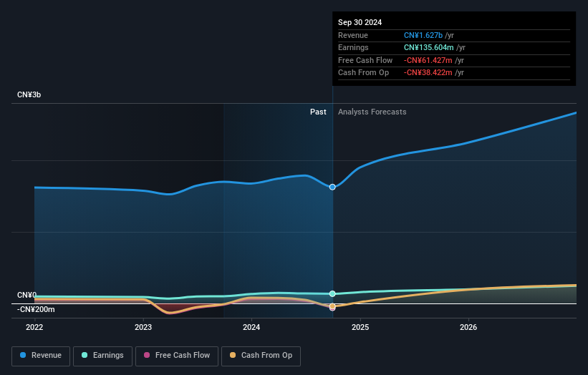Image resolution: width=588 pixels, height=375 pixels.
Task: Select the orange Cash From Op data marker
Action: (x=333, y=307)
